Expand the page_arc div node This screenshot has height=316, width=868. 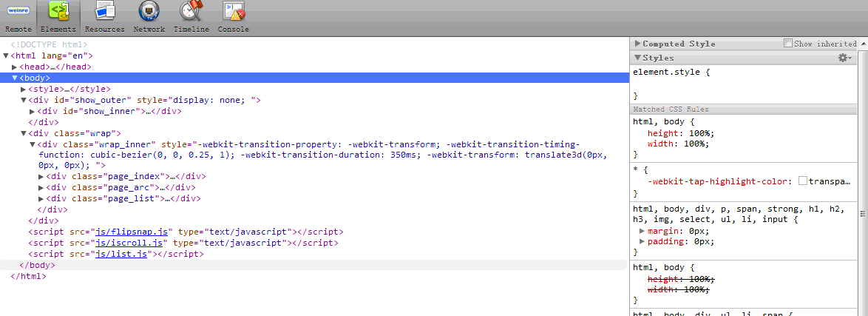pyautogui.click(x=41, y=188)
